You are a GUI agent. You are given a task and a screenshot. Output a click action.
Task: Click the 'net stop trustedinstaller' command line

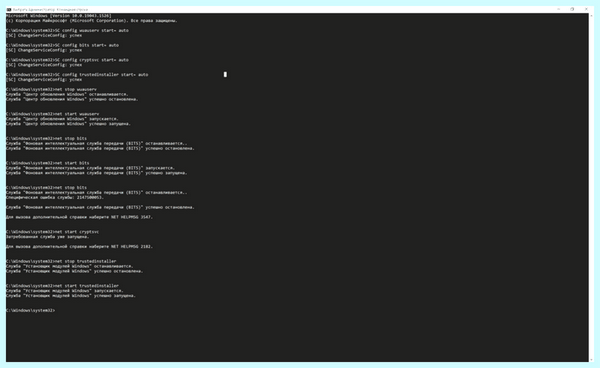pos(61,261)
